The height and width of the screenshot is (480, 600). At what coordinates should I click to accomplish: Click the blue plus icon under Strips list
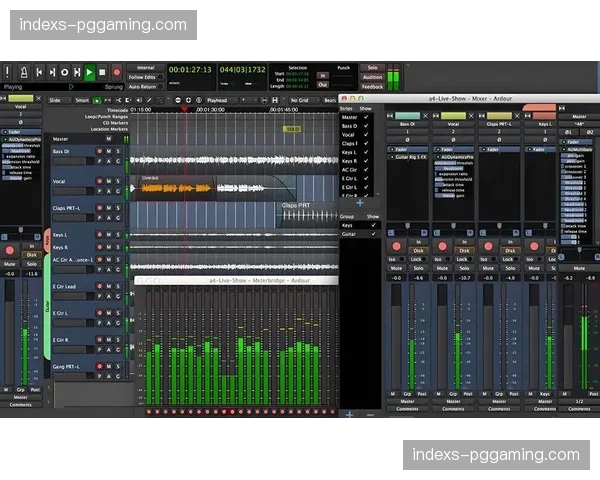(x=360, y=203)
